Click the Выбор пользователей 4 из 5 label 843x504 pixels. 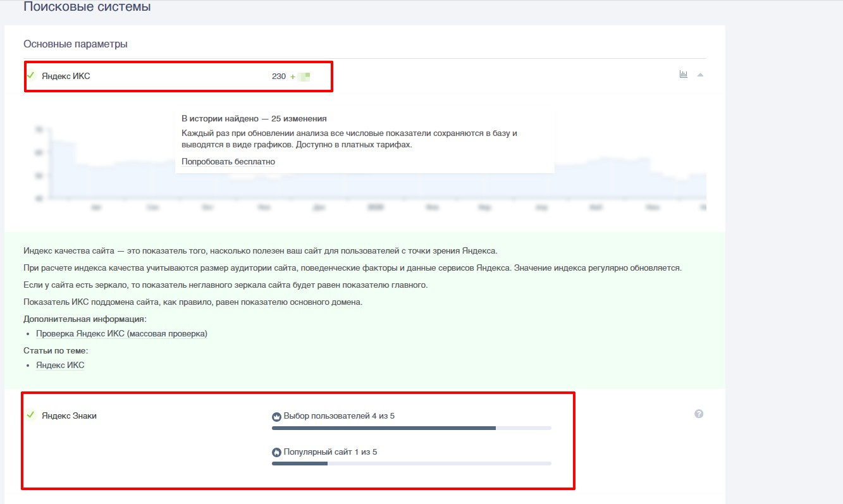coord(340,416)
